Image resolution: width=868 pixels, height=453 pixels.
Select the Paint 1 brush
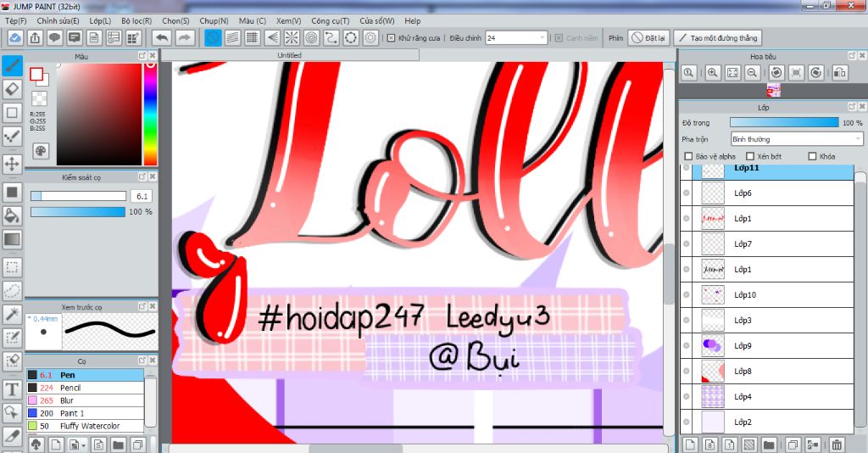pyautogui.click(x=85, y=413)
